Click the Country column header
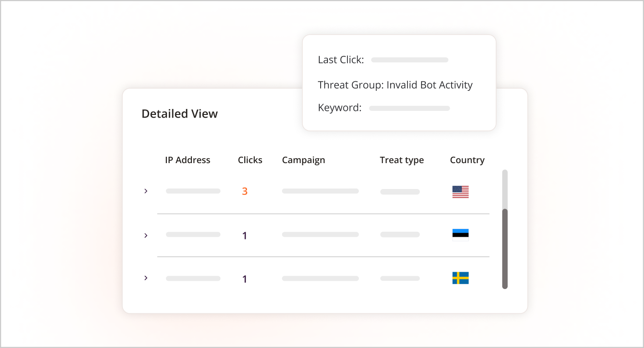644x348 pixels. coord(467,160)
